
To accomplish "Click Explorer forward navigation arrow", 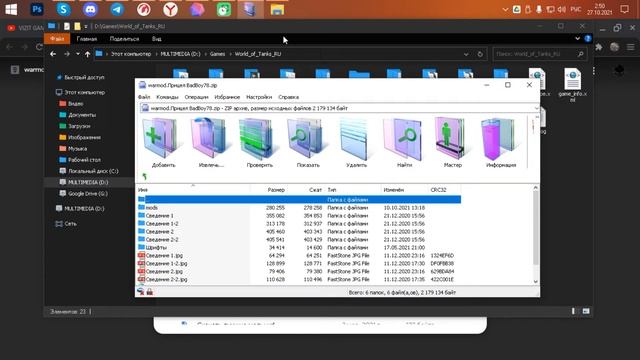I will (67, 54).
